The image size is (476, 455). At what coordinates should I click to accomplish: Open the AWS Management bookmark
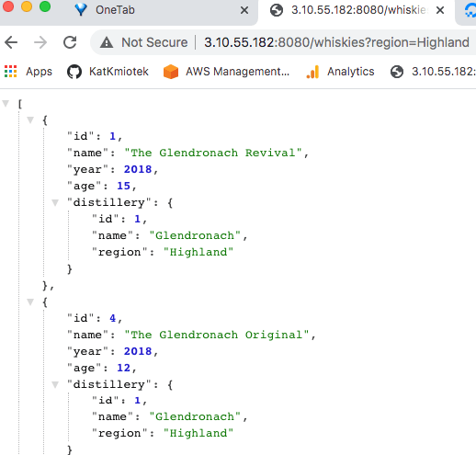point(226,72)
